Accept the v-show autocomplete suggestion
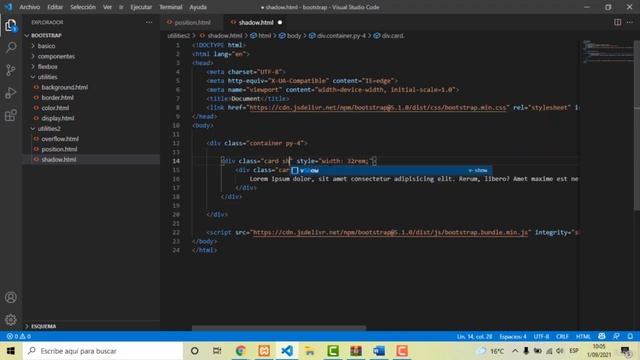 click(x=391, y=170)
